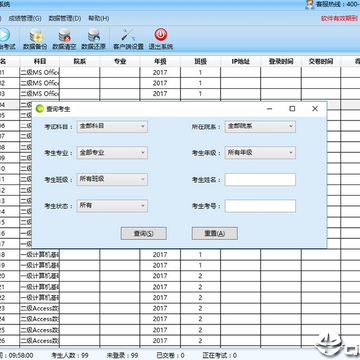360x360 pixels.
Task: Click the 年级 column header
Action: 160,62
